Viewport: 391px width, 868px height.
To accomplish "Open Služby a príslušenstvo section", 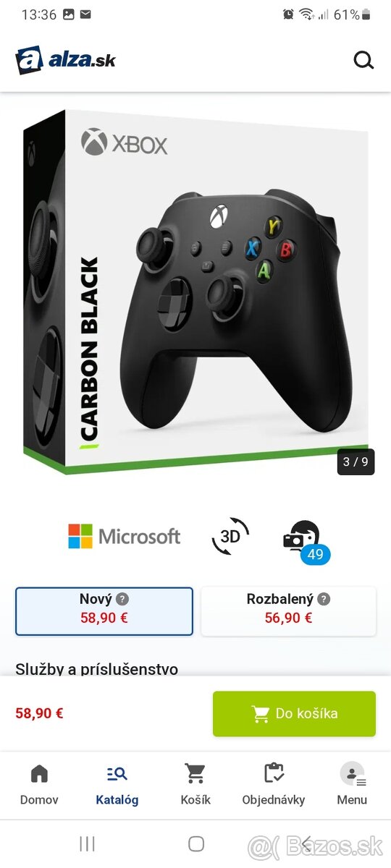I will pyautogui.click(x=97, y=668).
